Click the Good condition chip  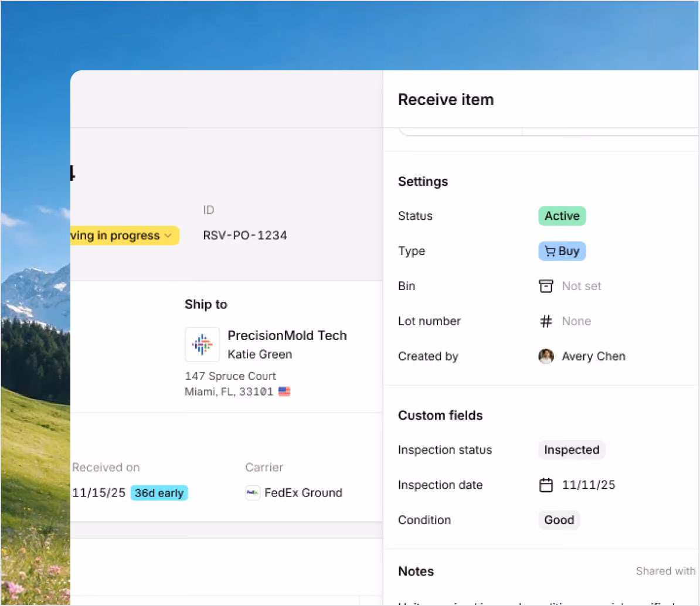pos(559,520)
